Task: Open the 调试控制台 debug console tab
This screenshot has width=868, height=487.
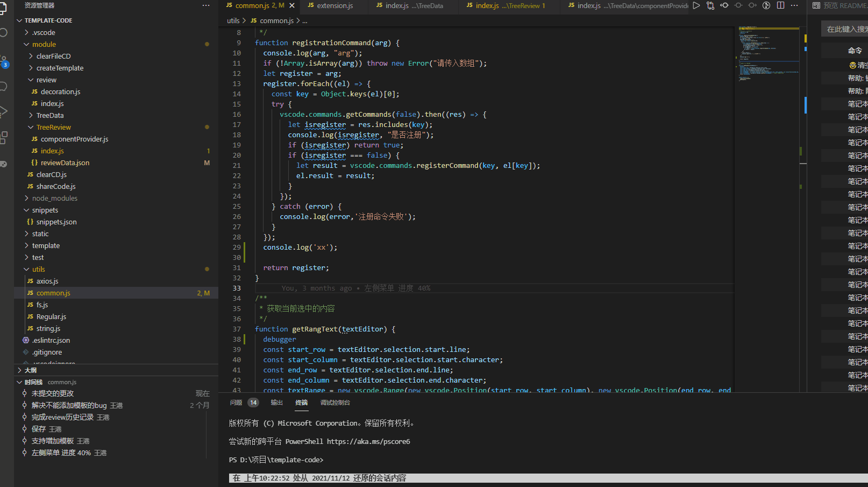Action: [x=335, y=403]
